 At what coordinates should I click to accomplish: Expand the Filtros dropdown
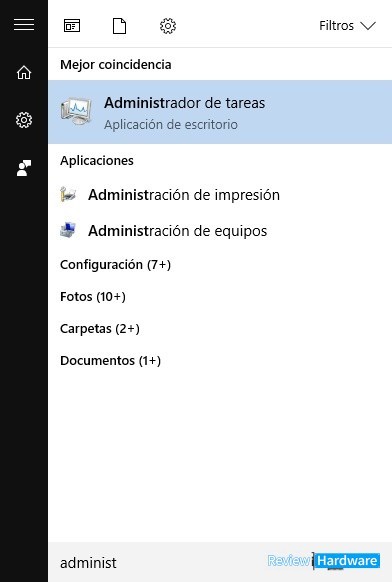347,26
